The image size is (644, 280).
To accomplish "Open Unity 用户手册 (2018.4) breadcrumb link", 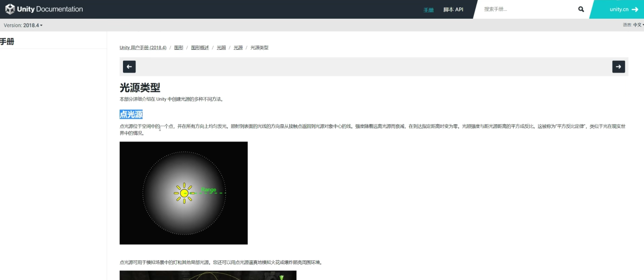I will click(x=143, y=47).
